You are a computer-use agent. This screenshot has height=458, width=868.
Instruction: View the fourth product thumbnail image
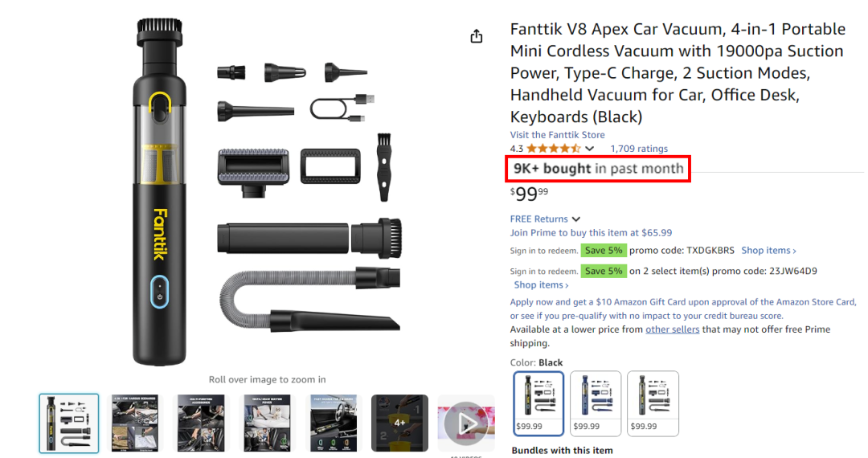pyautogui.click(x=268, y=423)
